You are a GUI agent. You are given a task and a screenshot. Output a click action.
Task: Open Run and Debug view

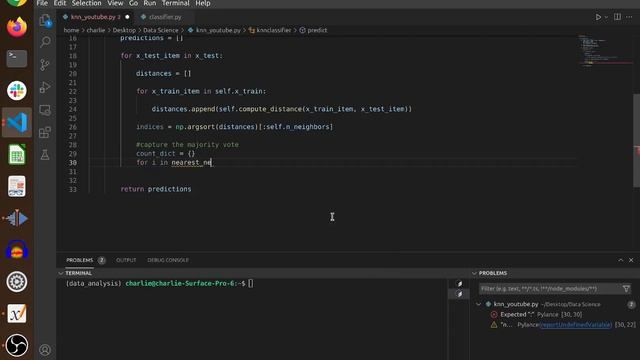pyautogui.click(x=45, y=87)
